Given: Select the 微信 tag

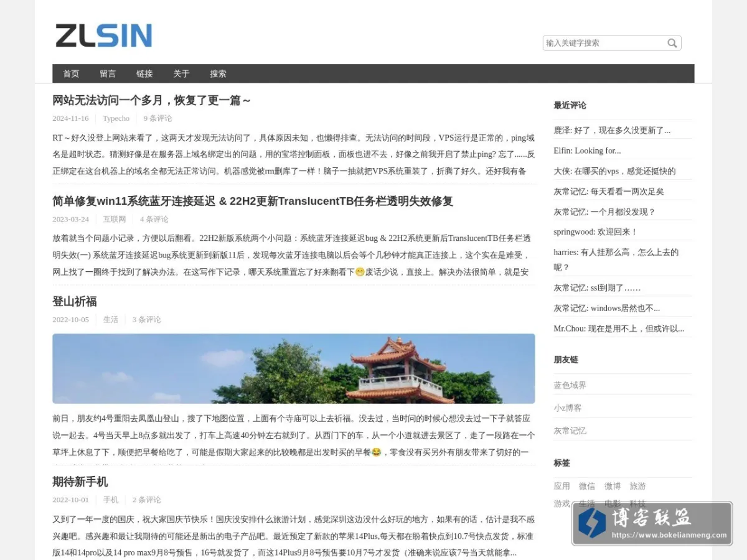Looking at the screenshot, I should tap(587, 486).
